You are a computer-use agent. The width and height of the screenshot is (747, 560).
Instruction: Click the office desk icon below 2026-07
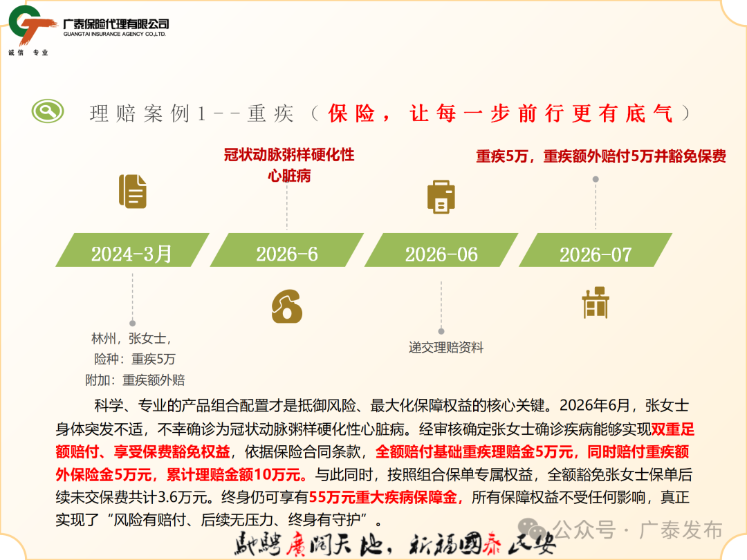point(596,302)
